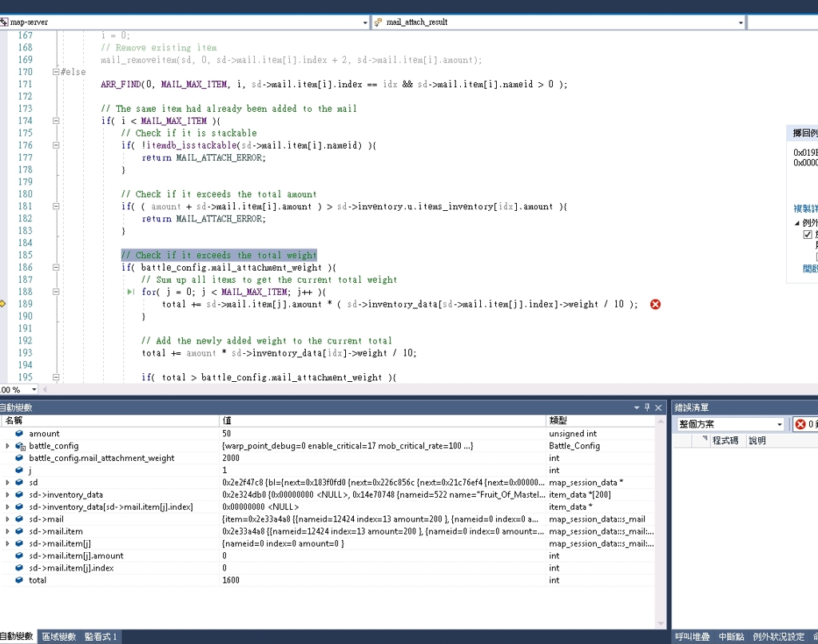Select the sd->mail.item[j].amount row
818x644 pixels.
pyautogui.click(x=328, y=556)
